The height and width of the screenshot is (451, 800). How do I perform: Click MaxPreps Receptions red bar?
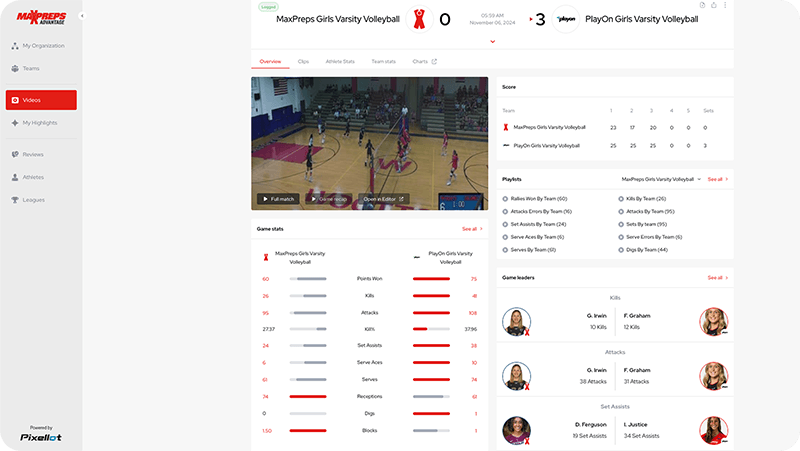coord(308,396)
